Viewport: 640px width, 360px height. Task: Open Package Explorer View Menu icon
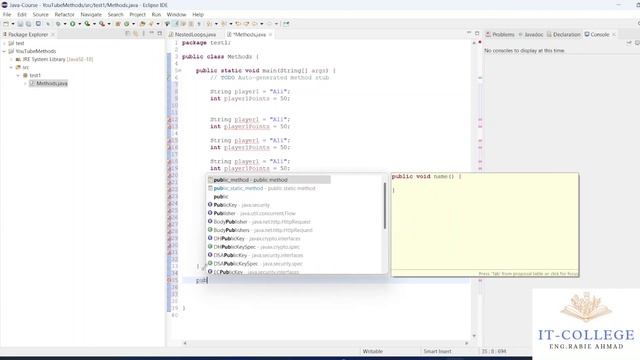(x=143, y=34)
